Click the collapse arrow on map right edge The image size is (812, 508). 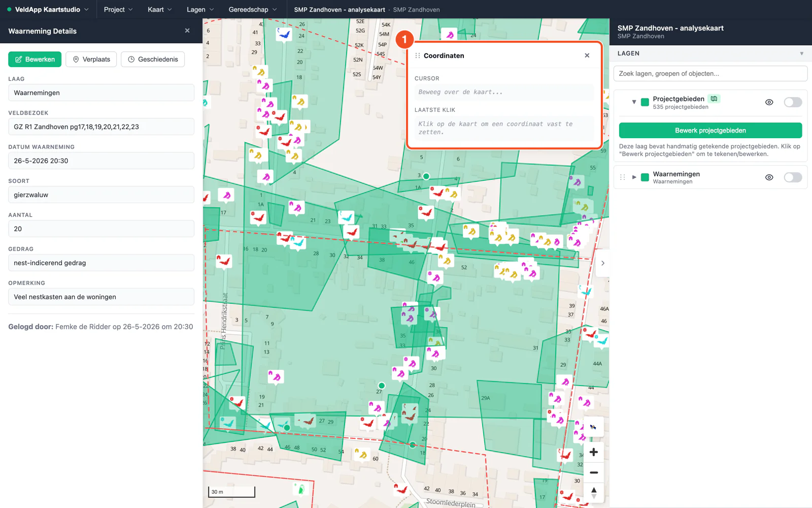pos(602,263)
